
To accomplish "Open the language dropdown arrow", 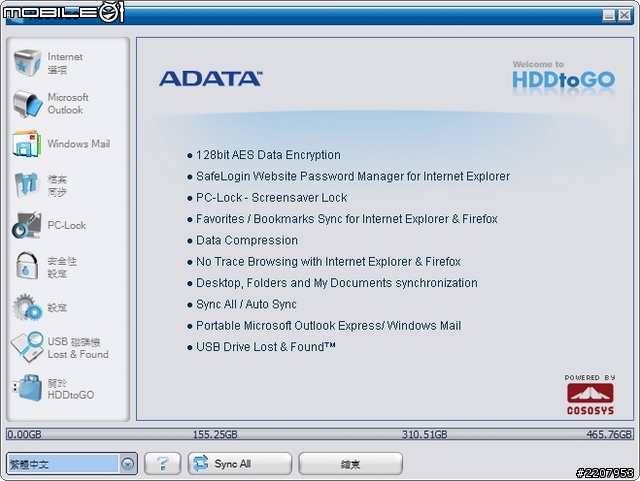I will point(128,464).
